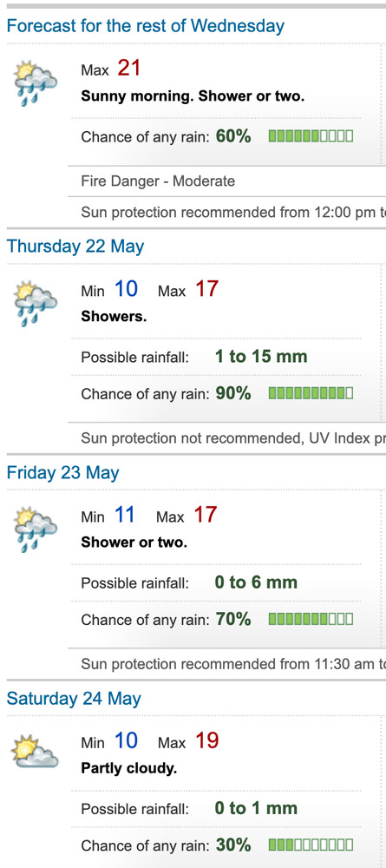Click Saturday's possible rainfall 0 to 1 mm
The height and width of the screenshot is (868, 386).
point(256,807)
